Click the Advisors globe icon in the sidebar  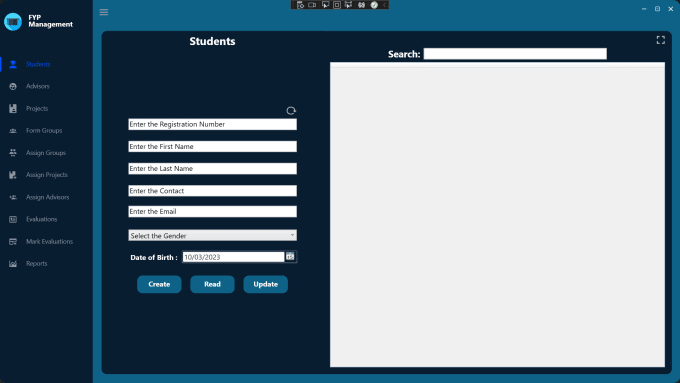point(13,86)
